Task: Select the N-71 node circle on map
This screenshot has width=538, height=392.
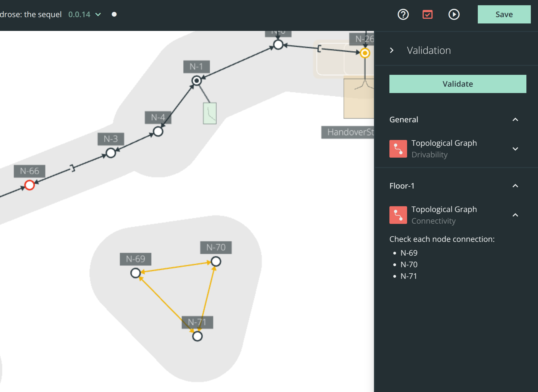Action: coord(197,337)
